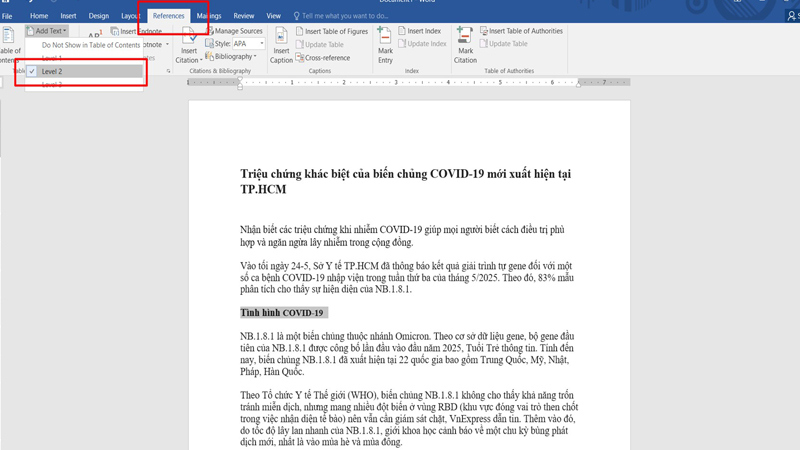Click the Citation Style icon

pos(209,43)
